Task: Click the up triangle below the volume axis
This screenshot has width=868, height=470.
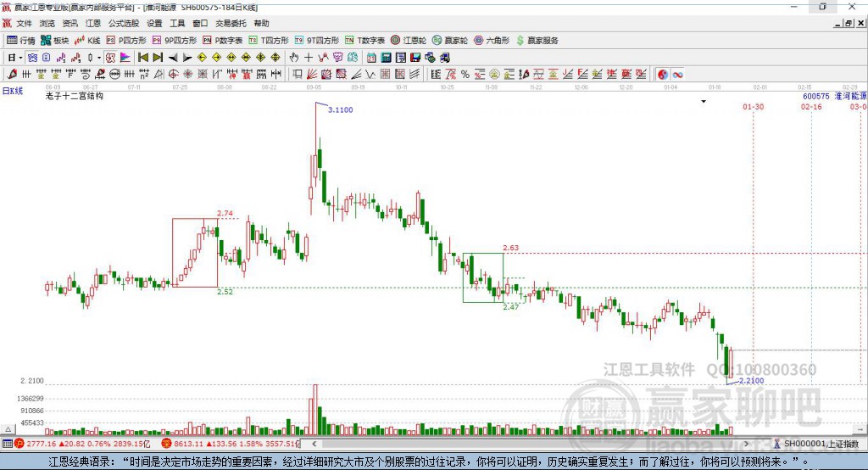Action: (x=8, y=429)
